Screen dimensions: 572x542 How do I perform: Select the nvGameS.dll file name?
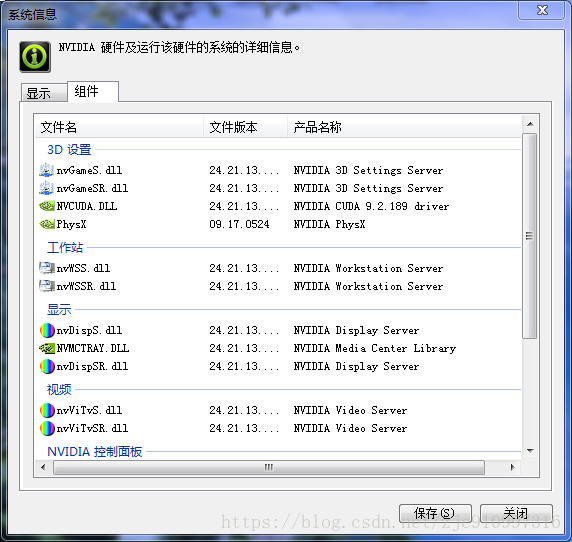(x=89, y=170)
